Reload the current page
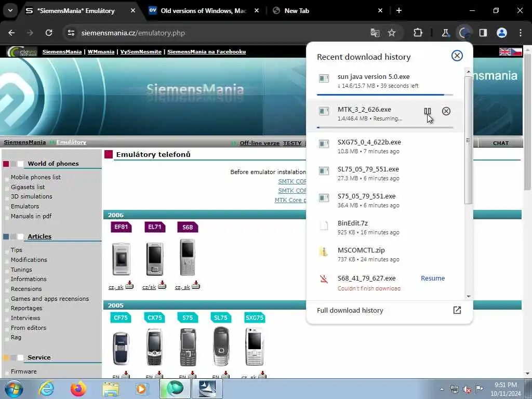Viewport: 532px width, 399px height. pos(49,33)
